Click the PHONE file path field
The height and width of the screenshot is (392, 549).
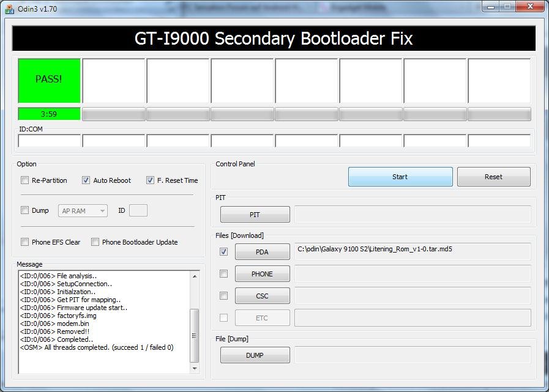pyautogui.click(x=413, y=274)
